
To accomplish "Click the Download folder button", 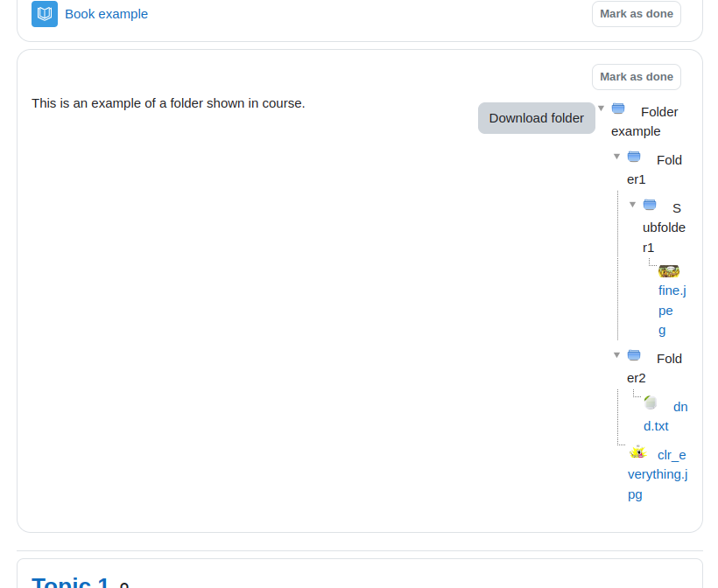I will [x=537, y=118].
